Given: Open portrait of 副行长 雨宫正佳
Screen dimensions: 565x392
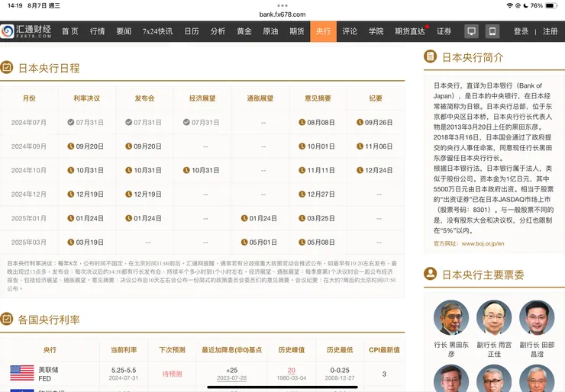Looking at the screenshot, I should coord(494,317).
